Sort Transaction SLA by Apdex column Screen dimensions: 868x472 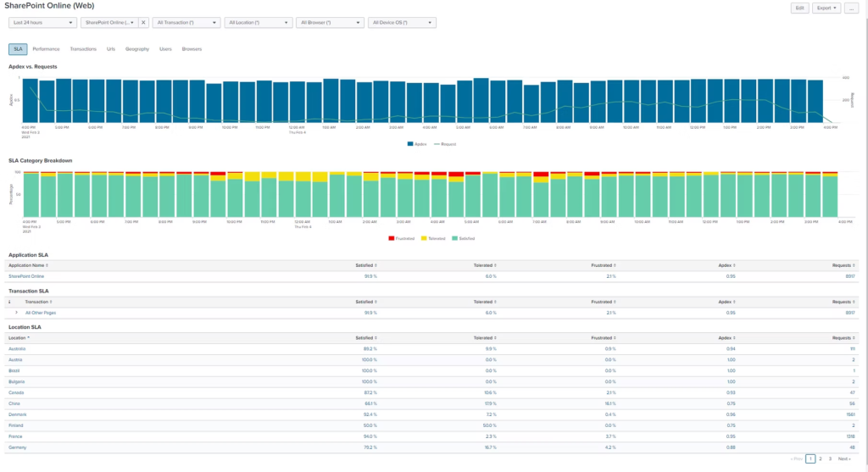pos(726,303)
